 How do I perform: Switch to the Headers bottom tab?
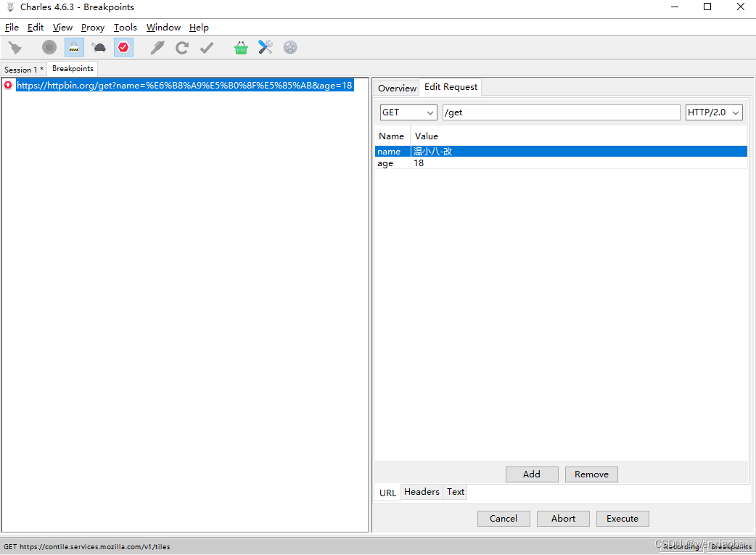[422, 492]
